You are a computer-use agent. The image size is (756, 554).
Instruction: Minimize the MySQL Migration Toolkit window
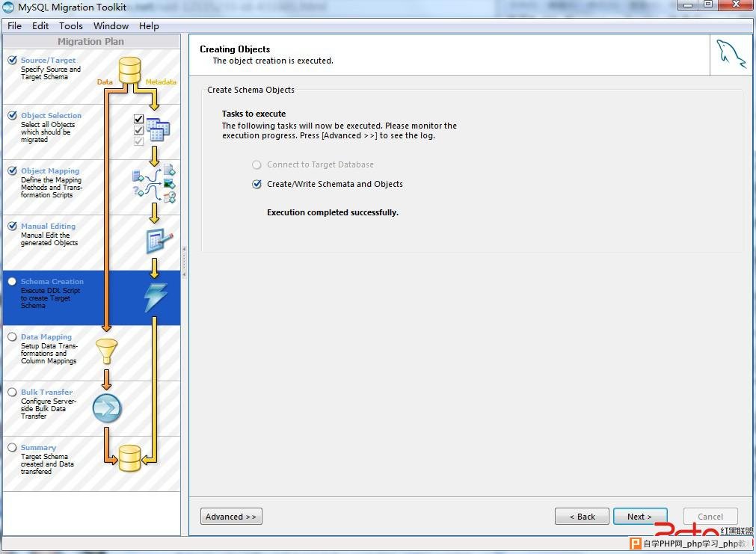click(688, 4)
